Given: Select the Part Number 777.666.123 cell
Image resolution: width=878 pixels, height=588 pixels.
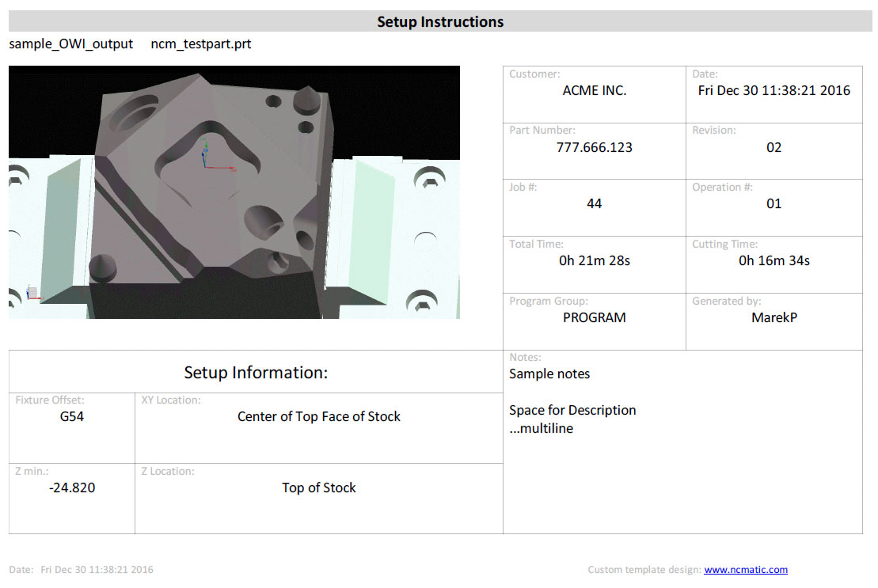Looking at the screenshot, I should pos(594,151).
